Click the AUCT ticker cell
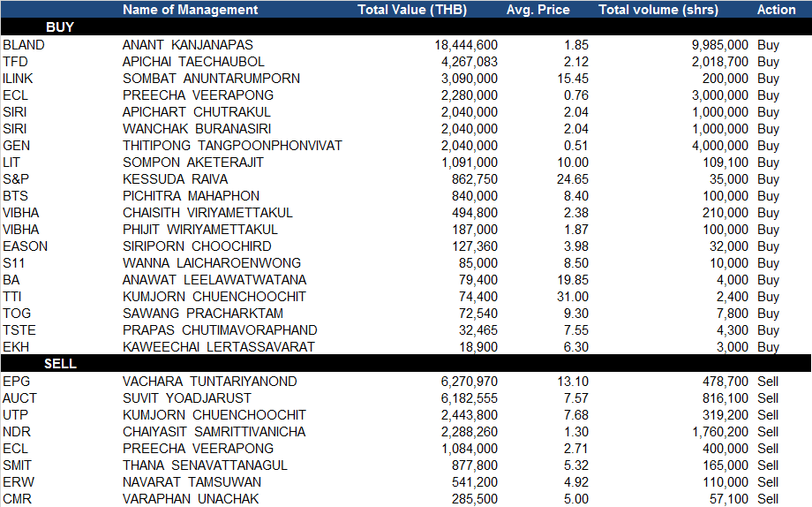 coord(19,398)
